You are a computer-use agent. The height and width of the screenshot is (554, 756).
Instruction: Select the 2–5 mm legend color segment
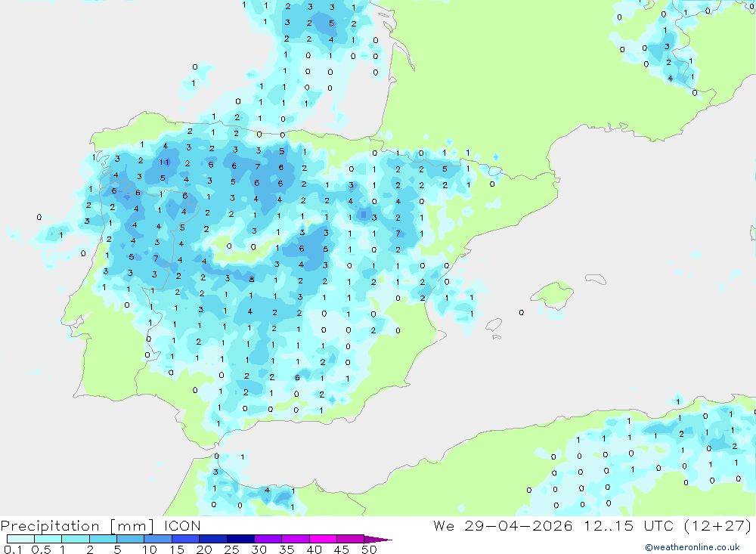tap(103, 539)
